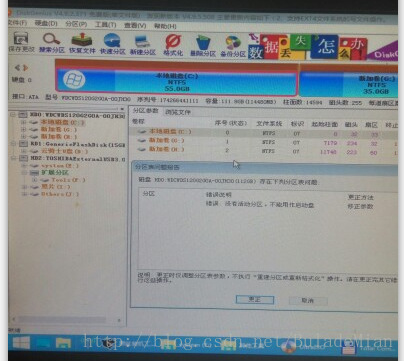404x361 pixels.
Task: Click the 搜索分区 magnifier toolbar icon
Action: (x=52, y=42)
